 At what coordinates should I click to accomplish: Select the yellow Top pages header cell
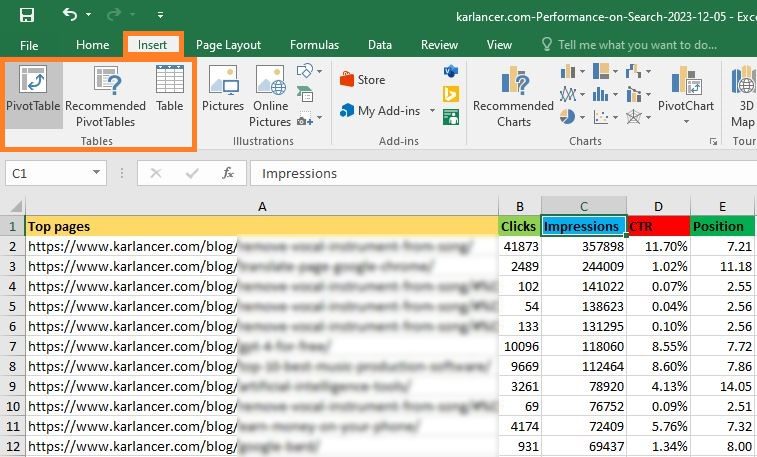click(262, 226)
